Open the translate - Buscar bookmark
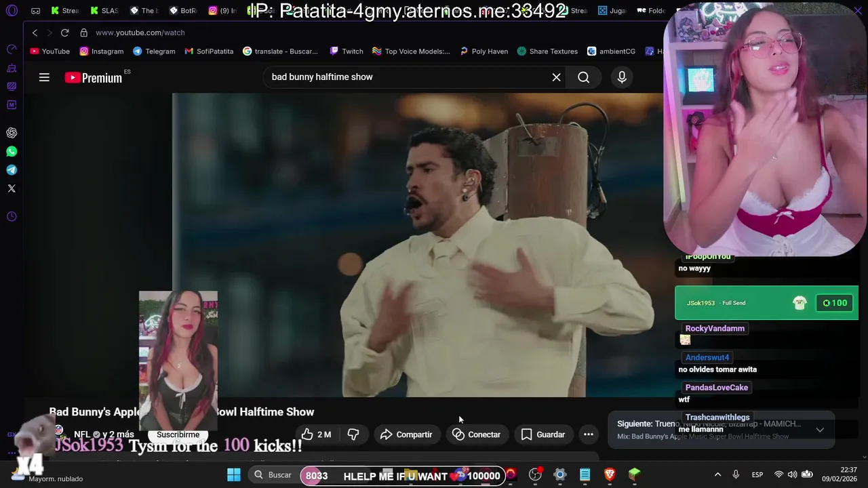This screenshot has height=488, width=868. coord(280,52)
